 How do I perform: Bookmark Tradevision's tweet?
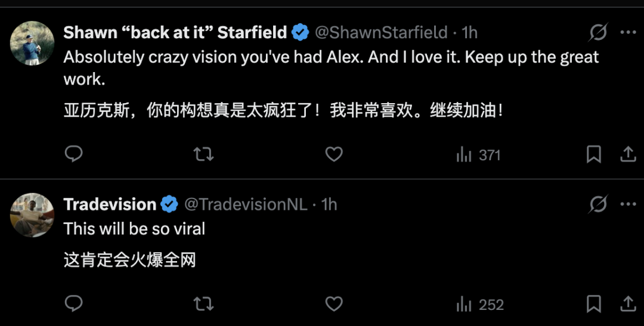point(593,305)
